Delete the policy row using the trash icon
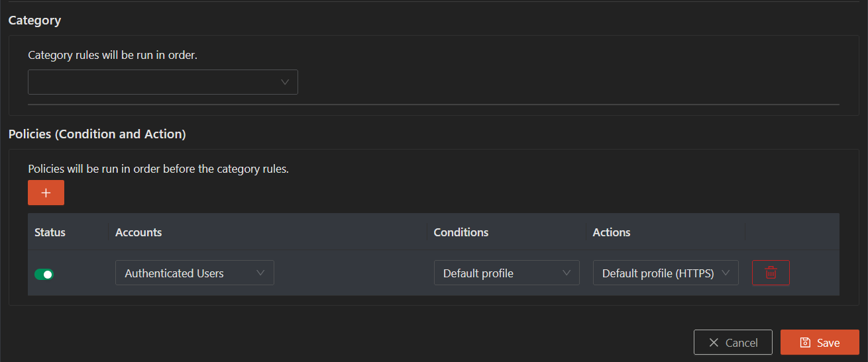The height and width of the screenshot is (362, 868). point(771,273)
